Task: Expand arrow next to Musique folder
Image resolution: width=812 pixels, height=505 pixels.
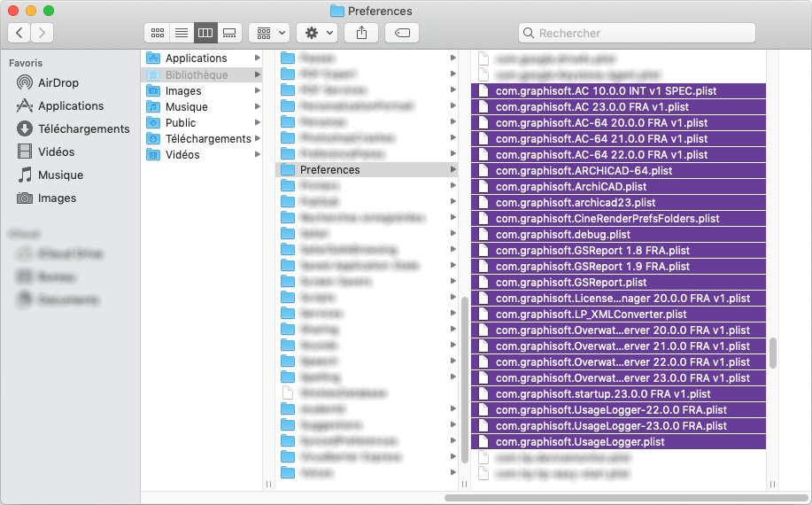Action: (258, 106)
